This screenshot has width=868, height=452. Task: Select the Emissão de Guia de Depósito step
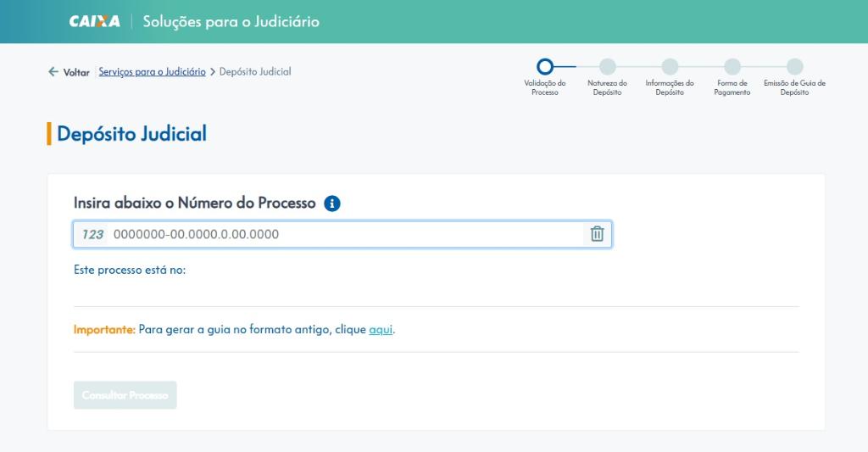pos(795,66)
